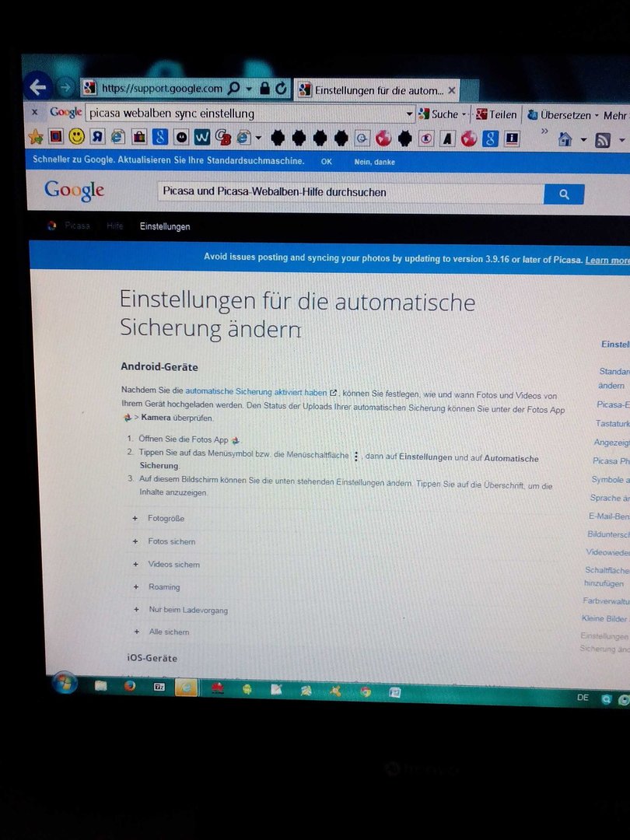630x840 pixels.
Task: Open the file explorer folder on taskbar
Action: (x=100, y=685)
